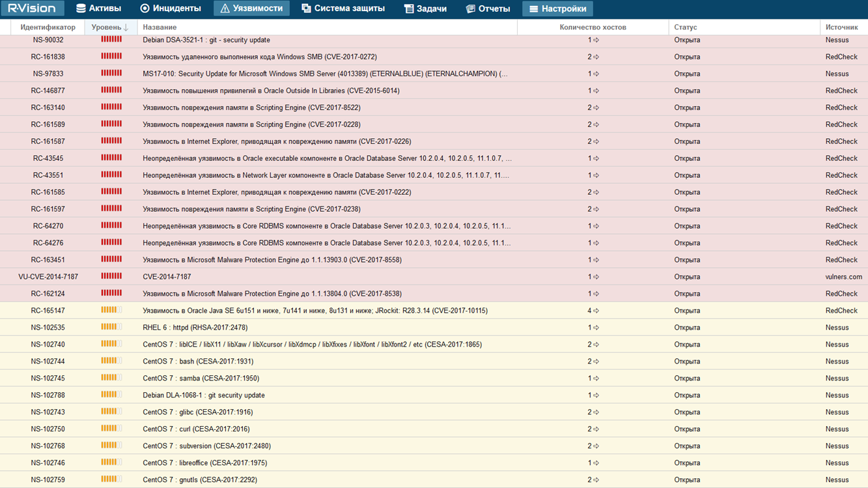
Task: Show hosts arrow for NS-102744 bash row
Action: pyautogui.click(x=596, y=362)
